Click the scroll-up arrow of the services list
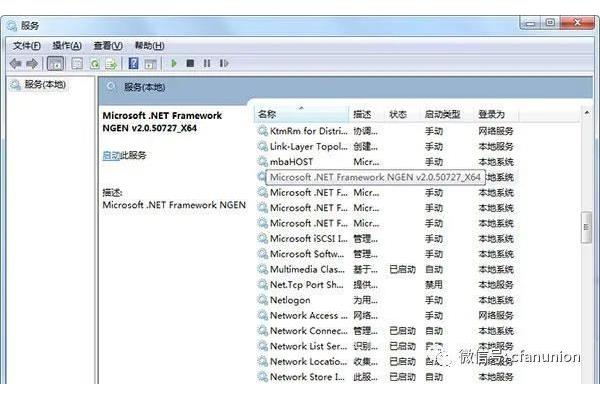This screenshot has width=600, height=400. 587,113
